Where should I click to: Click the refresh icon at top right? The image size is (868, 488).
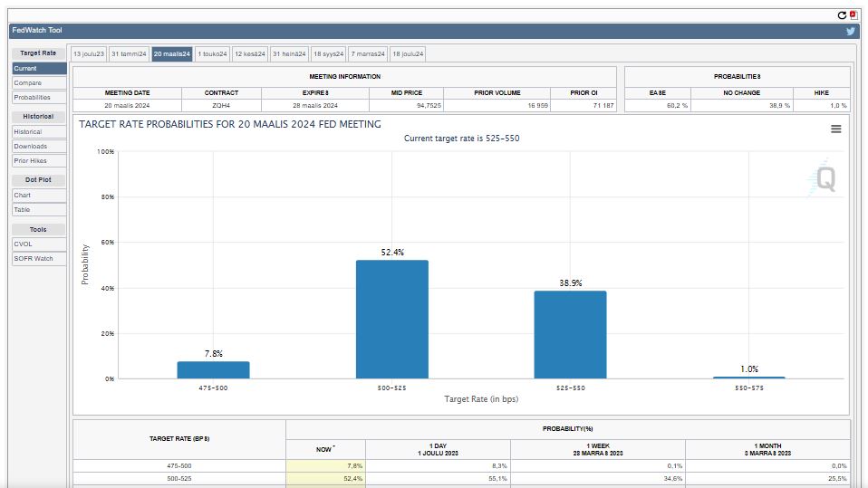click(842, 15)
